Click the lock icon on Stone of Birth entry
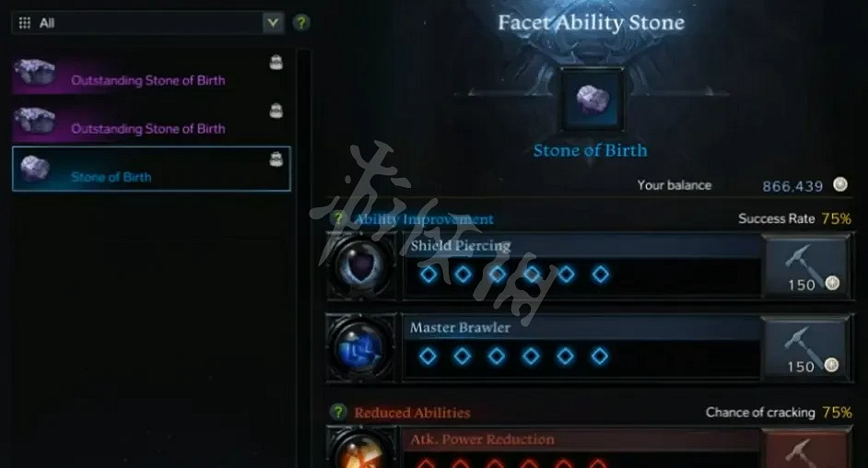The width and height of the screenshot is (868, 468). (276, 160)
